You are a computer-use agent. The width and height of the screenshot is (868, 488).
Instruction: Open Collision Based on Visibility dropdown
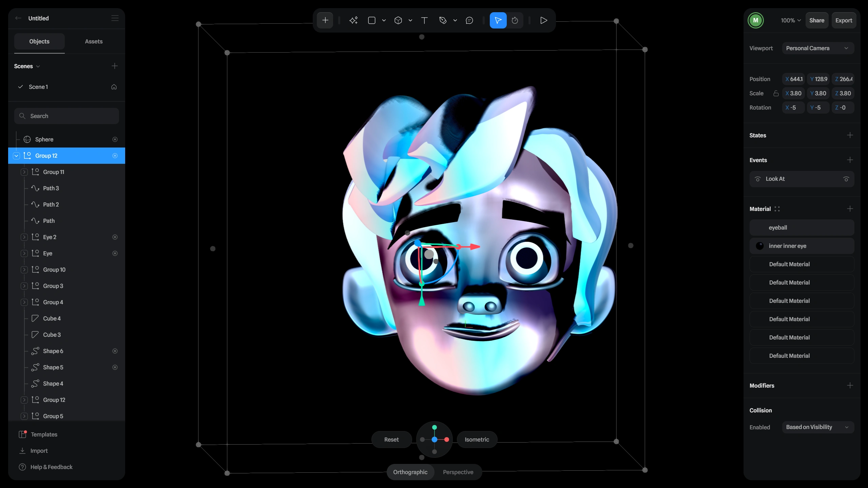pos(818,427)
